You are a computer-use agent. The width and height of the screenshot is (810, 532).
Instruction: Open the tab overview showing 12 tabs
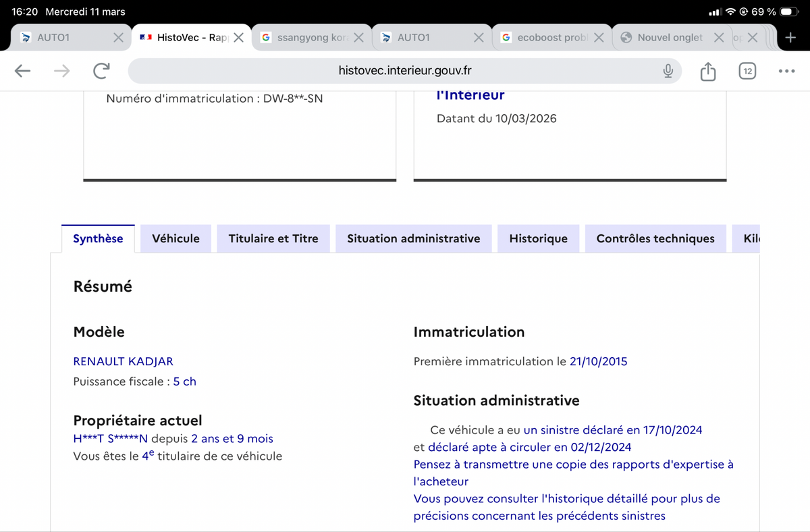747,71
